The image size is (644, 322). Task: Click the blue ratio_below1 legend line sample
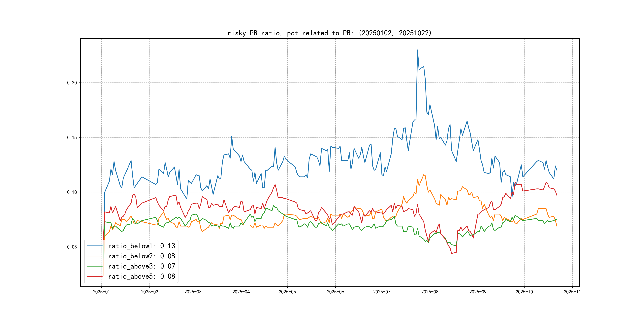(94, 246)
